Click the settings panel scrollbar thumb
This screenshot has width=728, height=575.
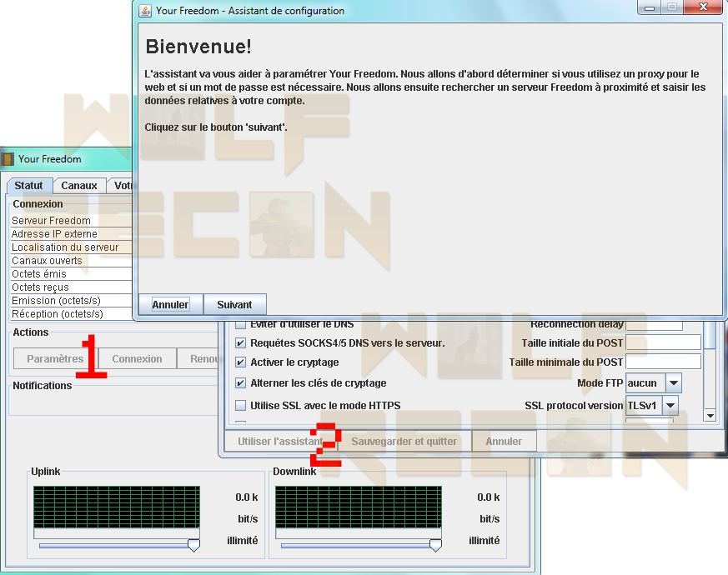(710, 334)
